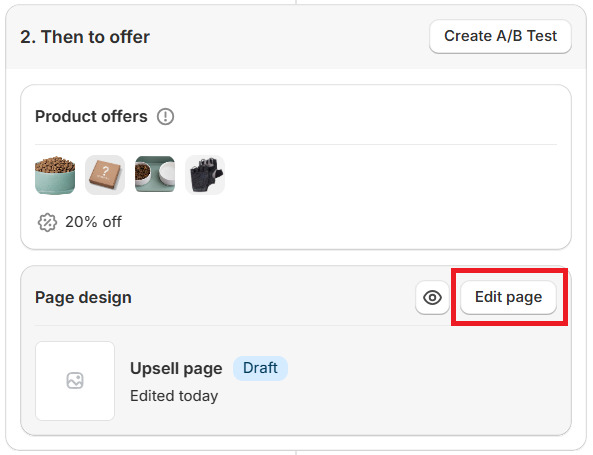Select the black gloves product thumbnail
The width and height of the screenshot is (593, 455).
205,175
